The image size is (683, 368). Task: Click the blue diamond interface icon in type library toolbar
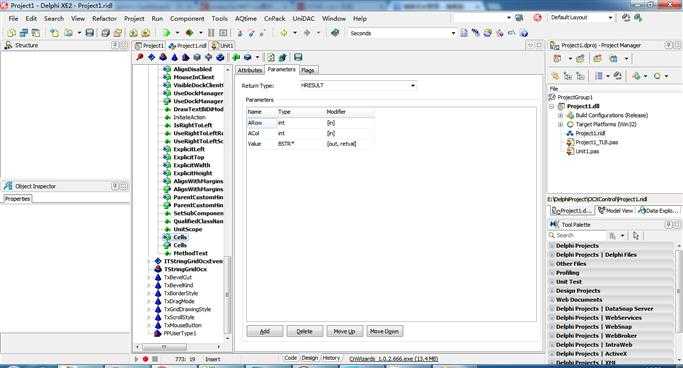click(x=152, y=57)
